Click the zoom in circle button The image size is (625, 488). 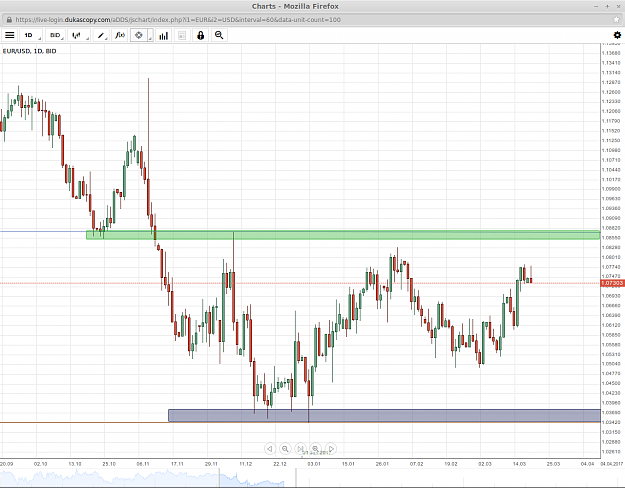point(315,449)
